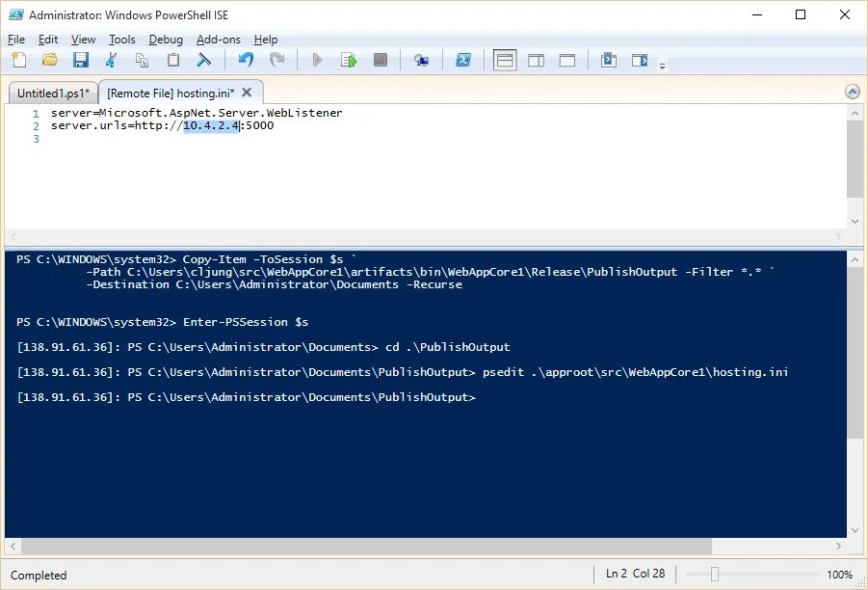868x590 pixels.
Task: Start PowerShell.exe in a separate window
Action: pos(463,59)
